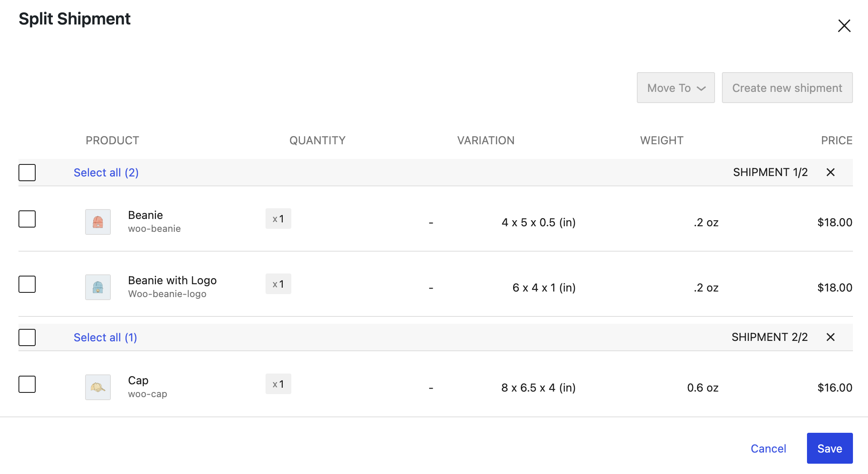Click the Save button
This screenshot has width=868, height=474.
[x=829, y=448]
